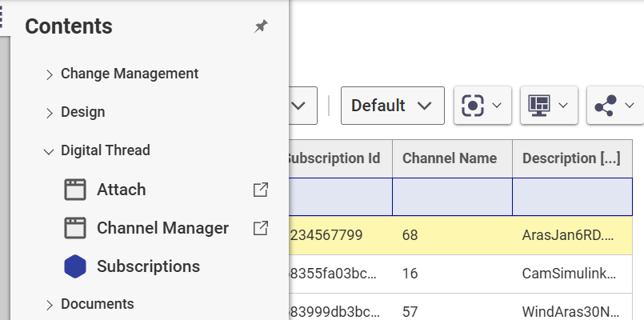
Task: Open the Default dropdown
Action: pyautogui.click(x=392, y=106)
